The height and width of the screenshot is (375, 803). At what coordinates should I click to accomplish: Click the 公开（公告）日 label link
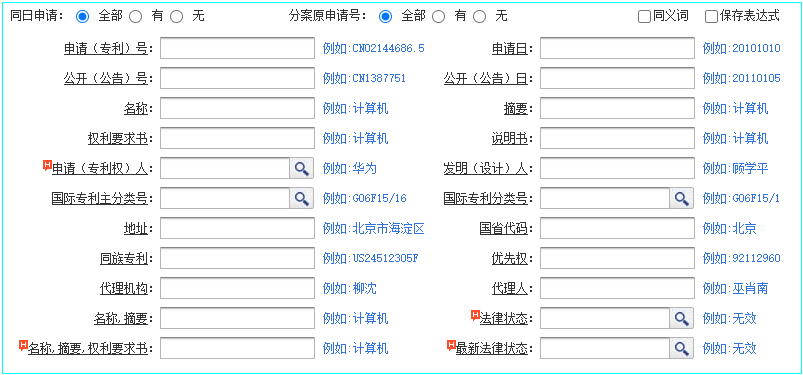click(485, 78)
